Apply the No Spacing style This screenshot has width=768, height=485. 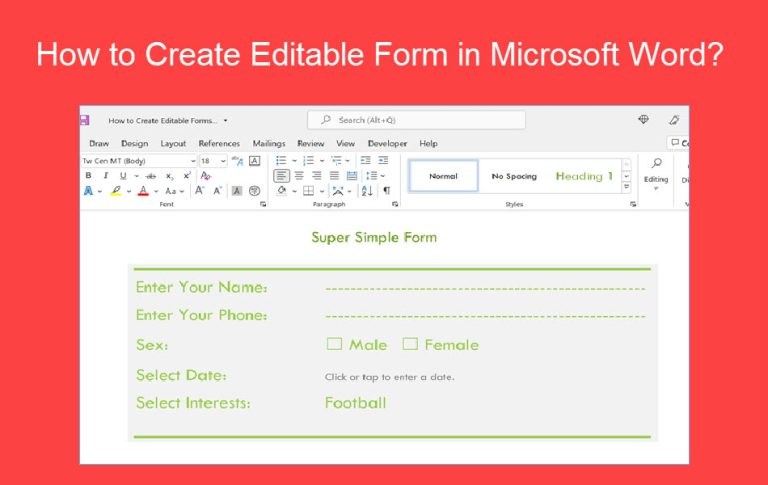514,176
